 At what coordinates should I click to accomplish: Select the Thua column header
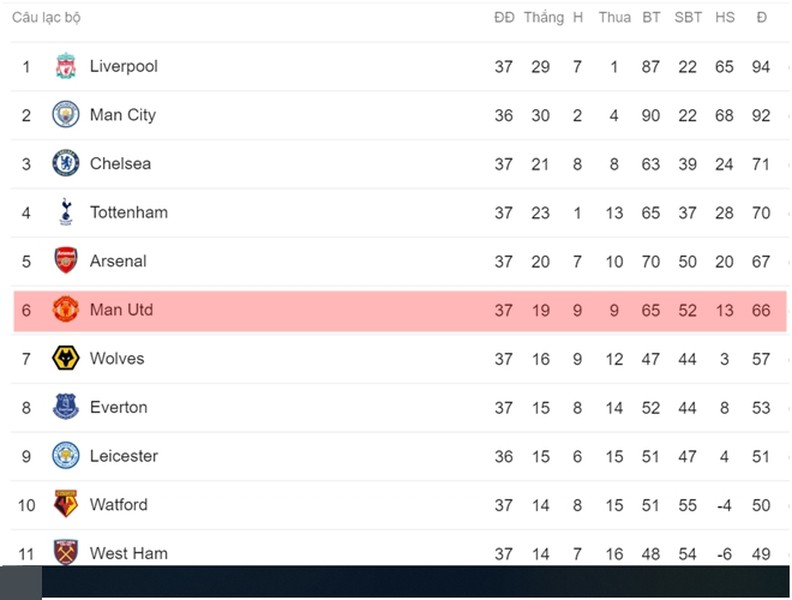tap(615, 18)
